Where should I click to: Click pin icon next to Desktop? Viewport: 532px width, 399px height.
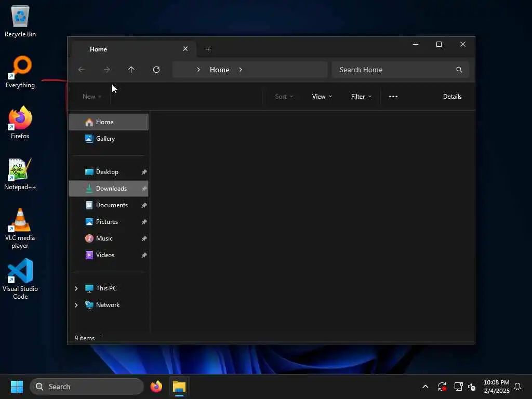tap(144, 172)
